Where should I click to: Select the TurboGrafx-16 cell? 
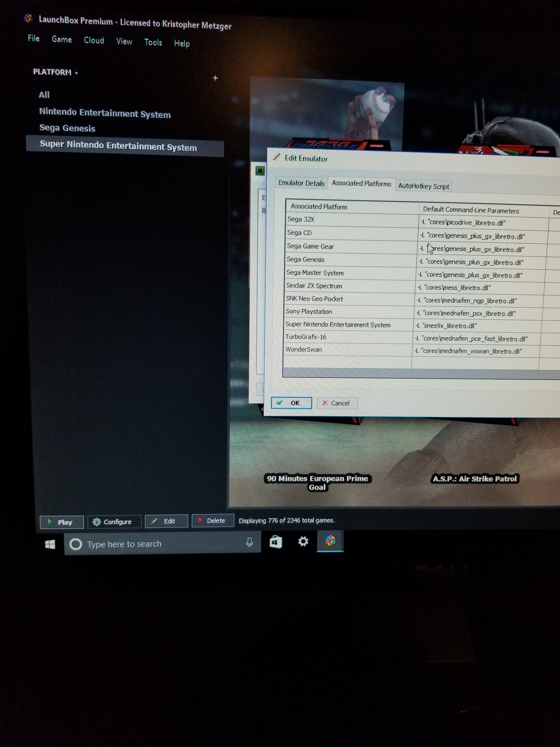coord(348,337)
